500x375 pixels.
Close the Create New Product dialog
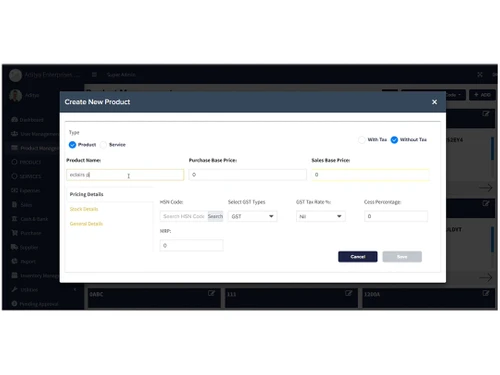click(x=434, y=102)
